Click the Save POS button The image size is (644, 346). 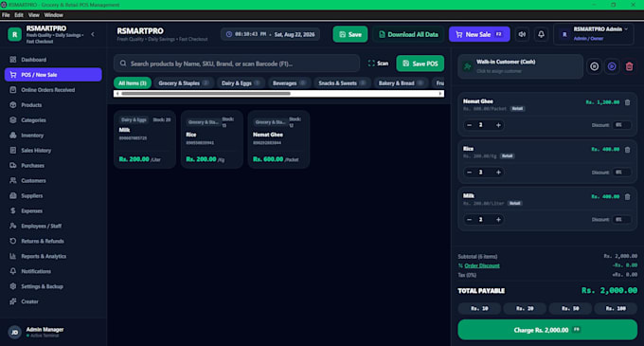(x=420, y=64)
